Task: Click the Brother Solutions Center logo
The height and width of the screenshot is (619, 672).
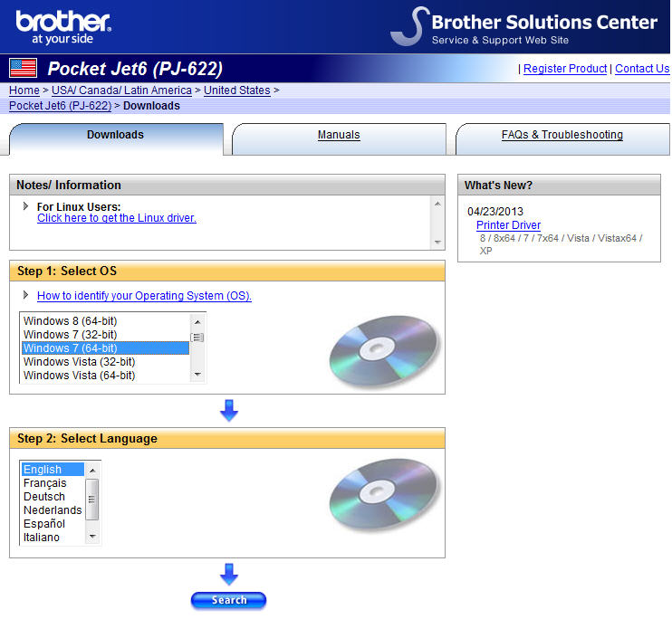Action: coord(525,27)
